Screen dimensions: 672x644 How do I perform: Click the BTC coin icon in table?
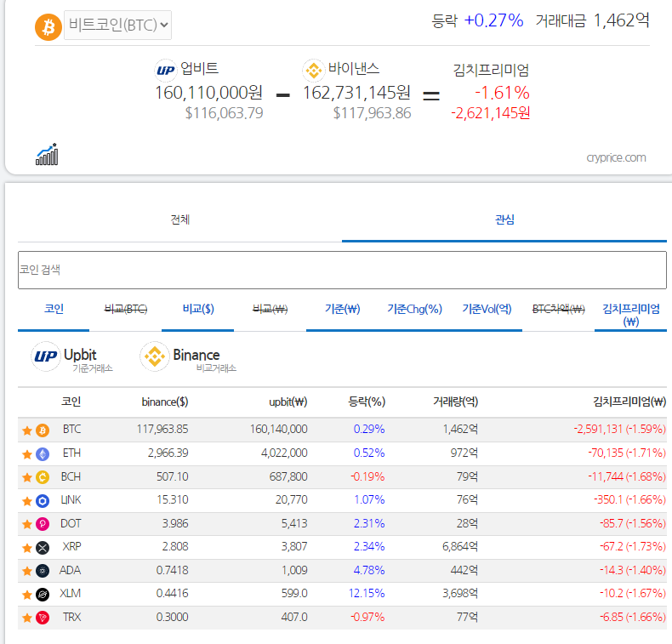[43, 430]
